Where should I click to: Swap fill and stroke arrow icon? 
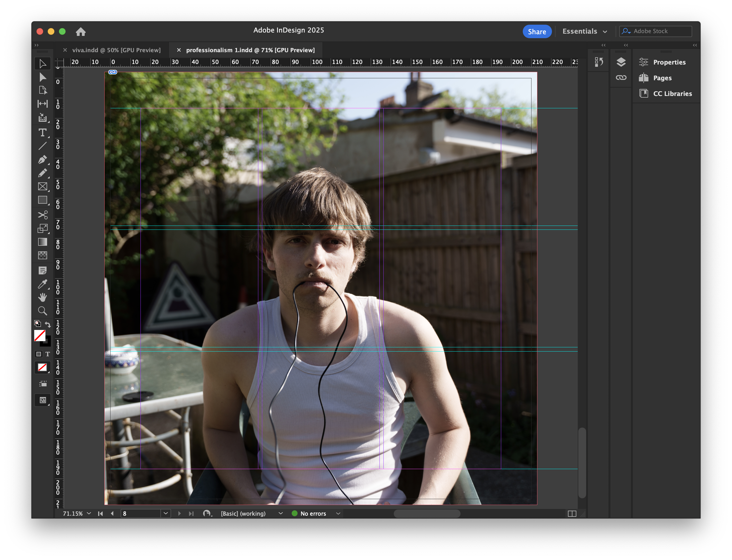pyautogui.click(x=48, y=324)
